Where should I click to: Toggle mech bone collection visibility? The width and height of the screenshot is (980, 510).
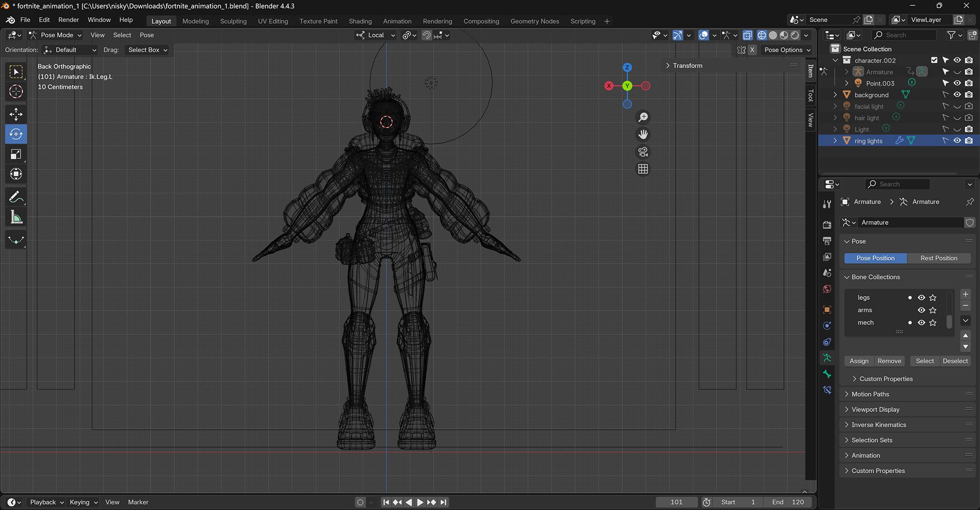pos(921,323)
